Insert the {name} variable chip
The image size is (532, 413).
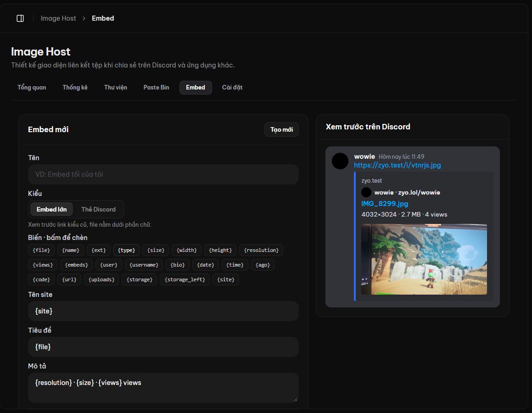pos(71,250)
